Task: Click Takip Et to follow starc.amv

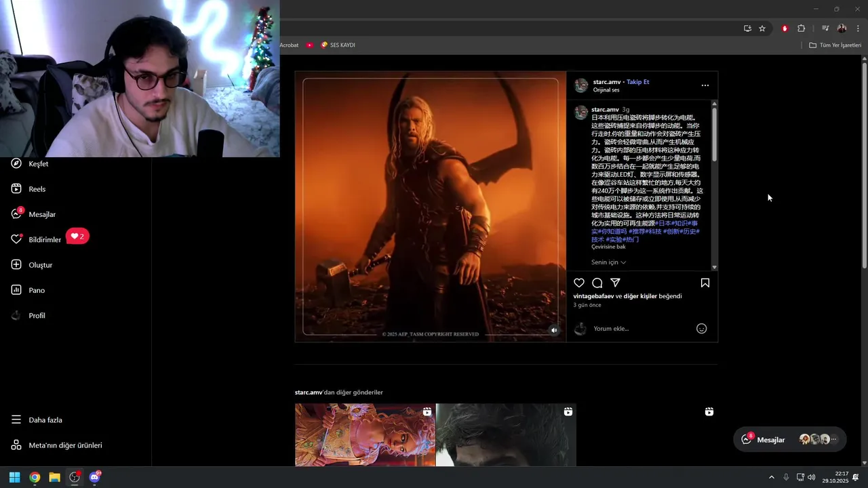Action: pyautogui.click(x=638, y=82)
